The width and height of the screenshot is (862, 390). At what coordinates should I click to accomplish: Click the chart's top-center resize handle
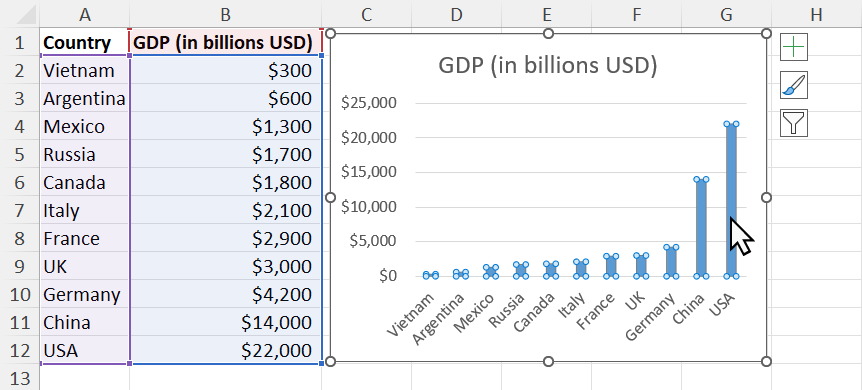point(548,34)
